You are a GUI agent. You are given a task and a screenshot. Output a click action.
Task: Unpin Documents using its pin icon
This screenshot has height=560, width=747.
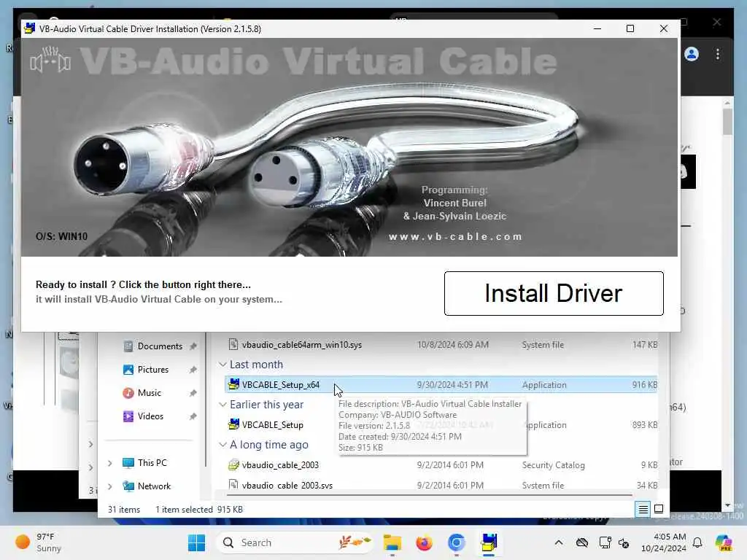point(193,346)
